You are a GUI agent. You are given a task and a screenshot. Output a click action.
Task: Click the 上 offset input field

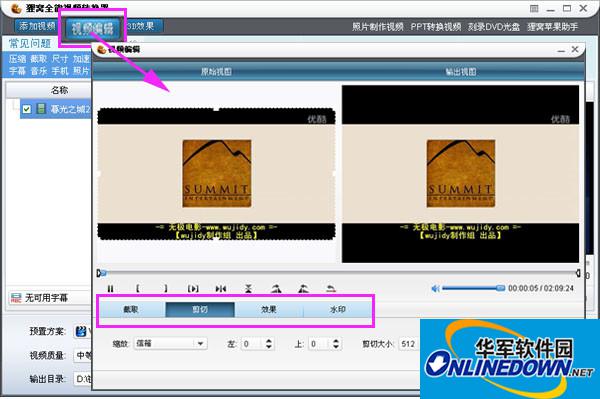(x=320, y=344)
